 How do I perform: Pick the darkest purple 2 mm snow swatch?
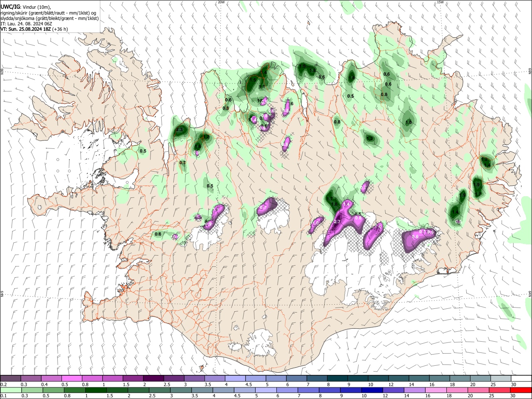tap(153, 379)
